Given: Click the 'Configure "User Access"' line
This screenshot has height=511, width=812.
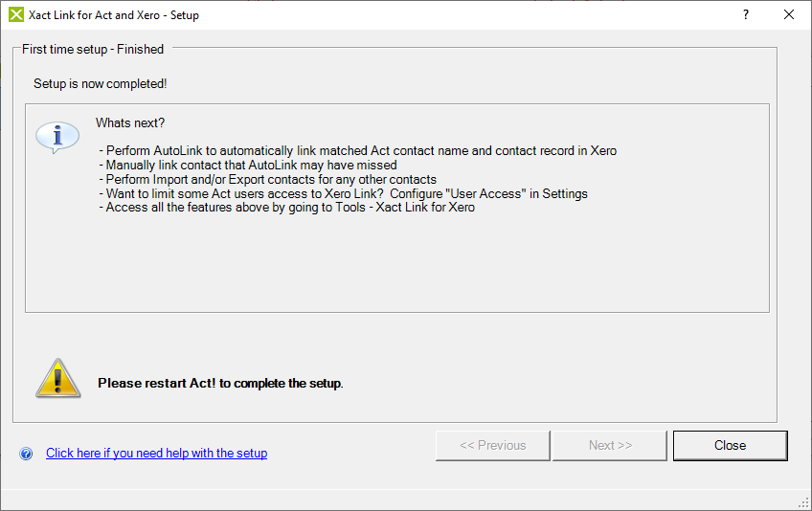Looking at the screenshot, I should click(x=344, y=193).
